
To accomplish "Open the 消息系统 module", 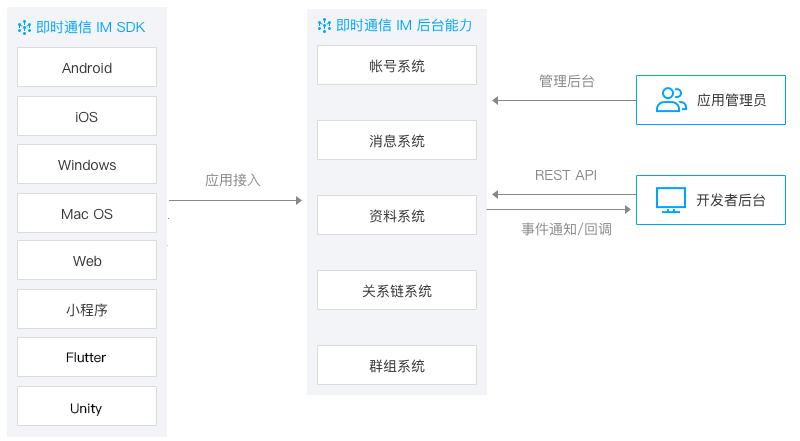I will (397, 140).
